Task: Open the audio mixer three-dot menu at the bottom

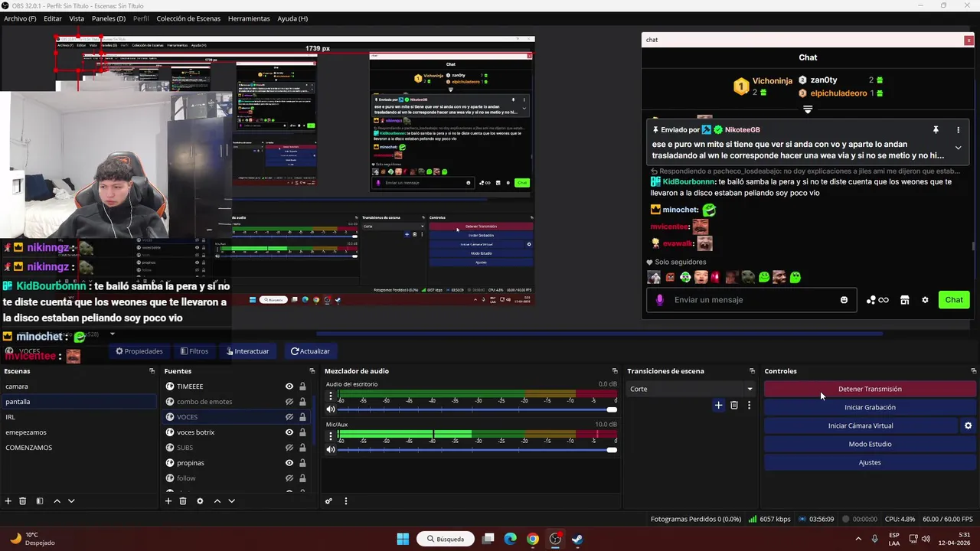Action: point(345,501)
